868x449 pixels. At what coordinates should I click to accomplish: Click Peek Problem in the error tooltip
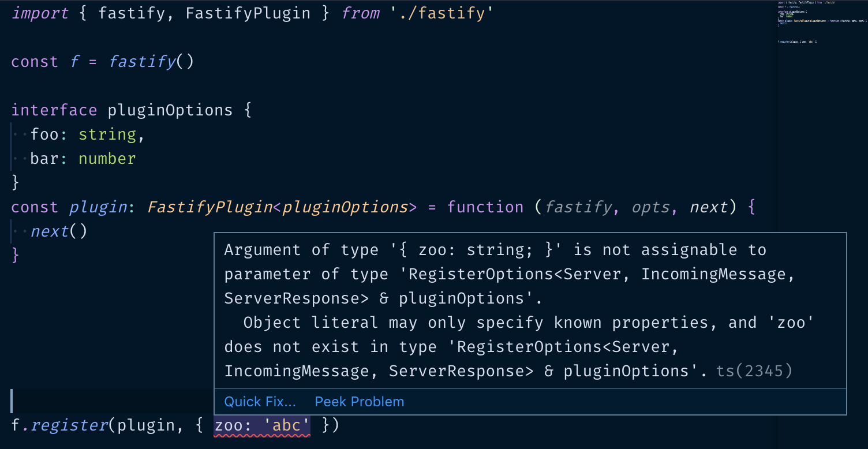pos(359,401)
